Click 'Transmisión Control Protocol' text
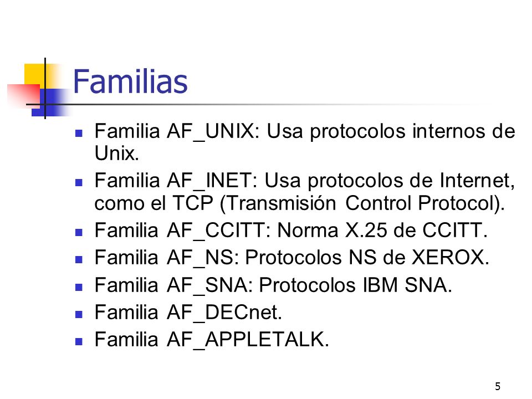532x399 pixels. (x=360, y=203)
